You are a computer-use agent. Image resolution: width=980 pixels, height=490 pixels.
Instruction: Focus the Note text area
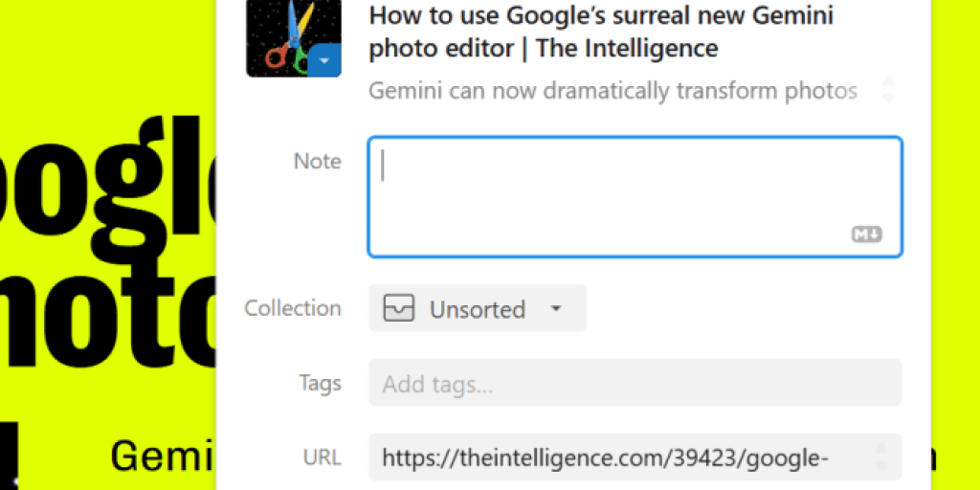click(635, 197)
